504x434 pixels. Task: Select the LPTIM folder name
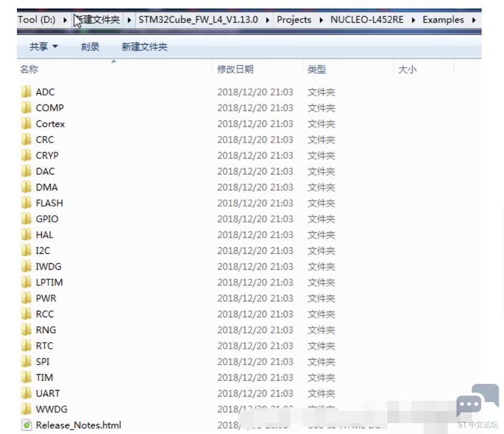click(49, 282)
